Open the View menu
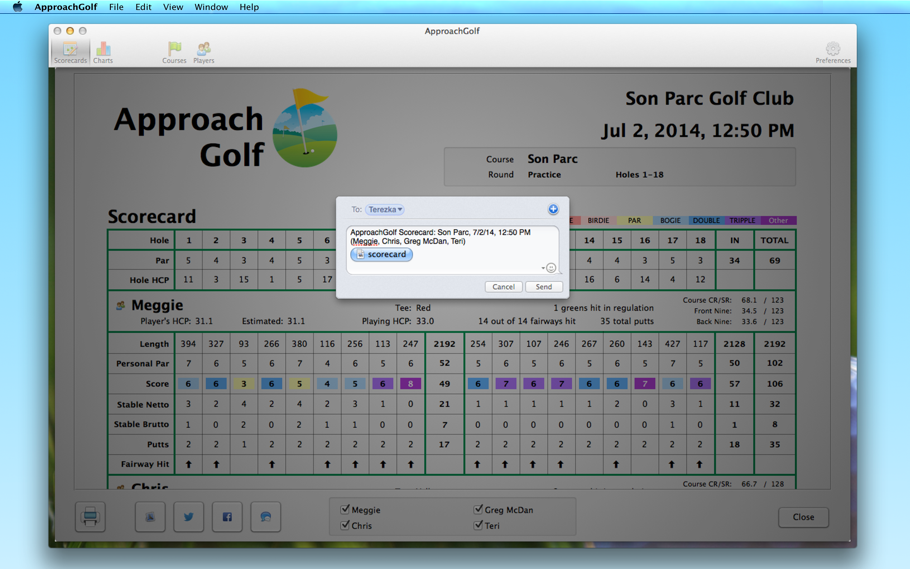The width and height of the screenshot is (910, 569). point(172,7)
